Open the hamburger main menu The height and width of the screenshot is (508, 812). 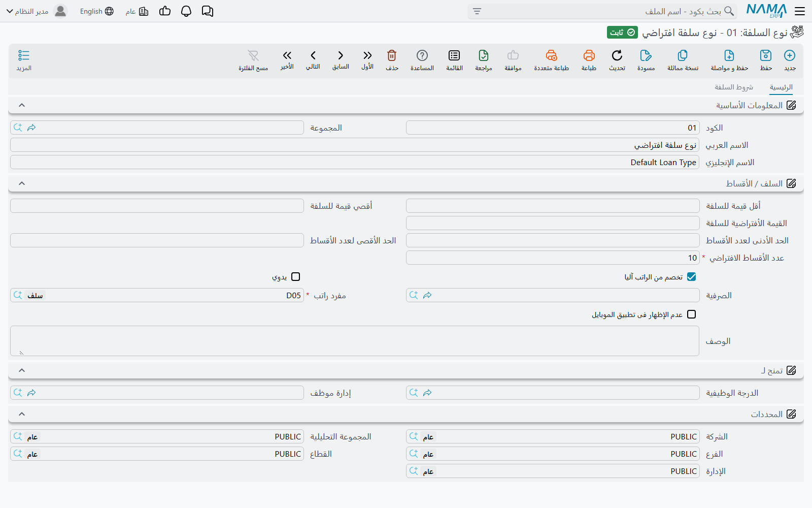point(800,11)
